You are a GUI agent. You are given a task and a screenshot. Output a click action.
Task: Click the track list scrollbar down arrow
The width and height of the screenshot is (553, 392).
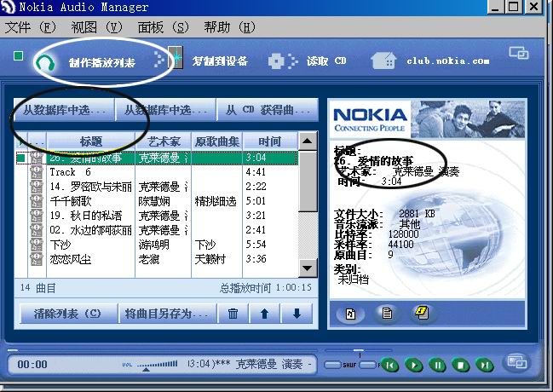point(308,268)
